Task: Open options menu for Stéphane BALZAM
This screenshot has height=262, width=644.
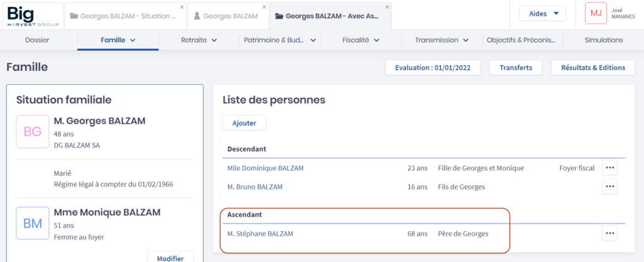Action: (609, 234)
